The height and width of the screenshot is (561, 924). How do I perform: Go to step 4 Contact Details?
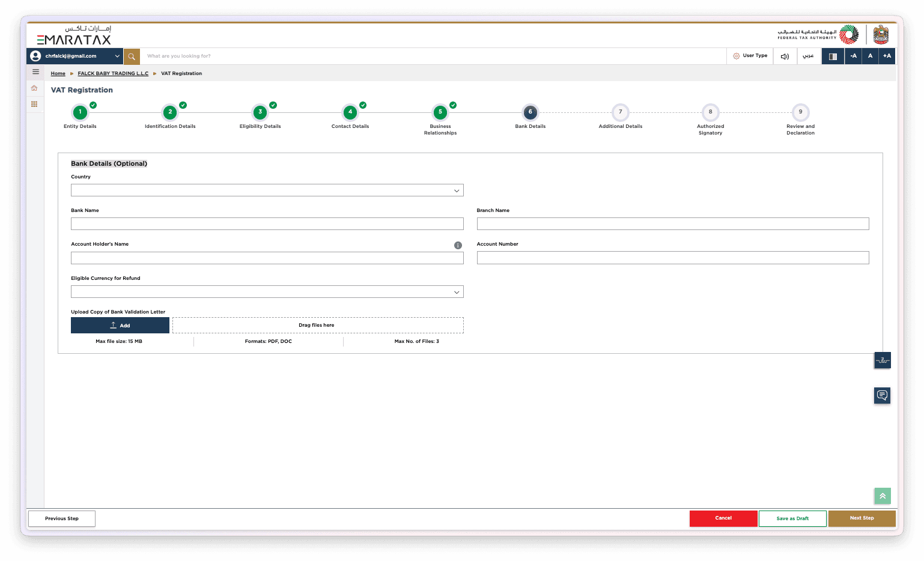pos(350,112)
